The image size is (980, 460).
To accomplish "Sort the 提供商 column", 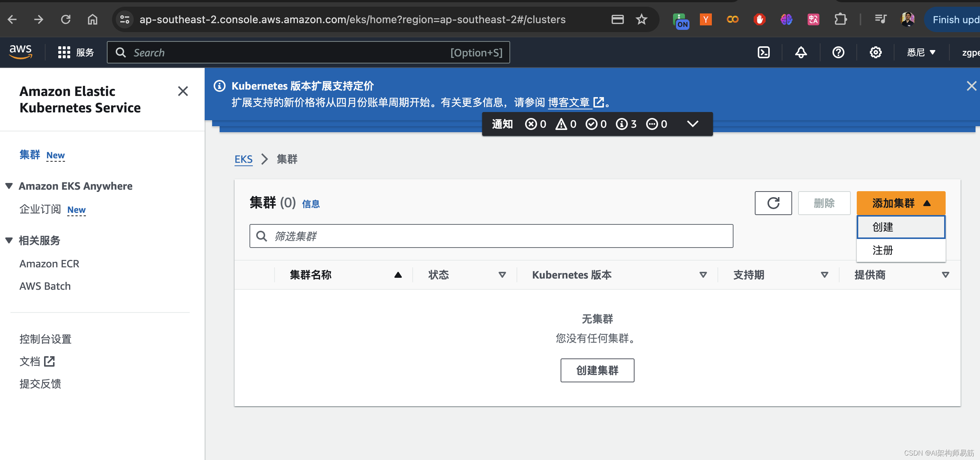I will [945, 275].
